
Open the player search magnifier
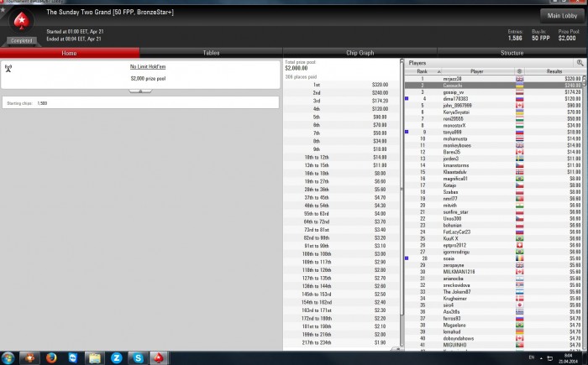[x=580, y=63]
